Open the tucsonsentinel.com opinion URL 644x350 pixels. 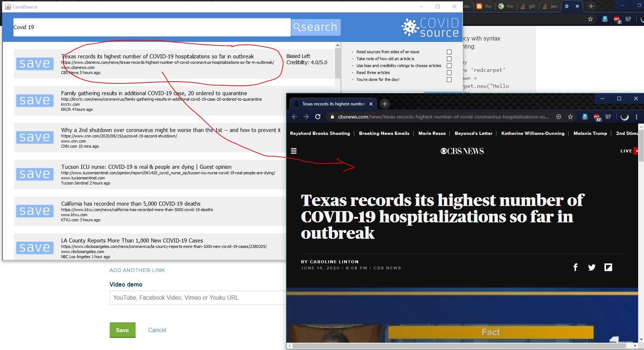click(168, 173)
